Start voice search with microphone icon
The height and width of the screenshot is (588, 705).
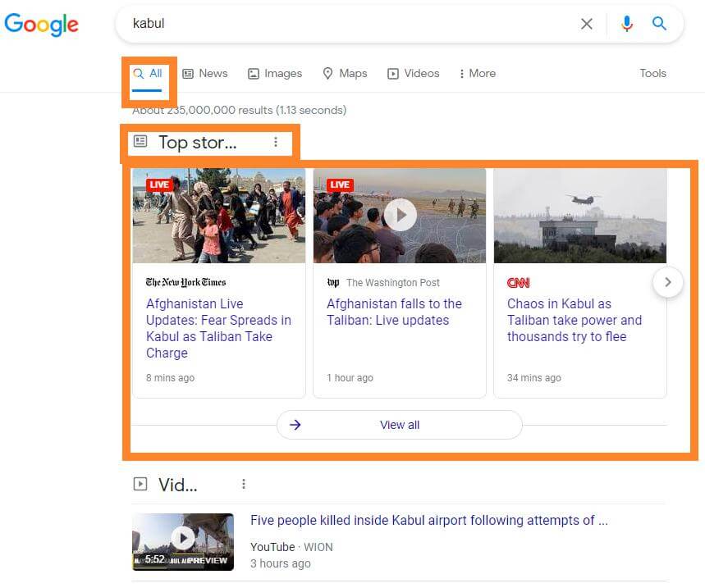point(627,24)
